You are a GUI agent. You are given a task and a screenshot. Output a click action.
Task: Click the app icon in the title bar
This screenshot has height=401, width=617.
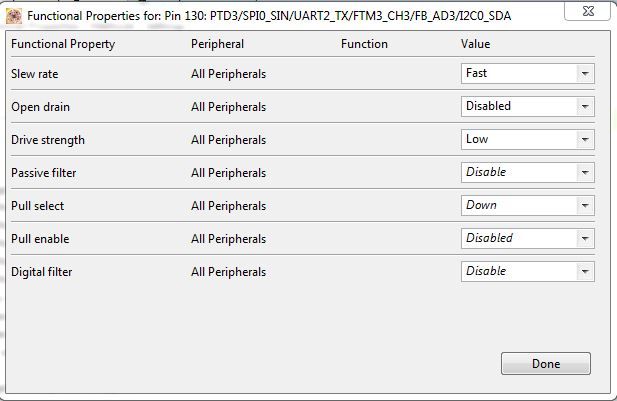point(14,15)
